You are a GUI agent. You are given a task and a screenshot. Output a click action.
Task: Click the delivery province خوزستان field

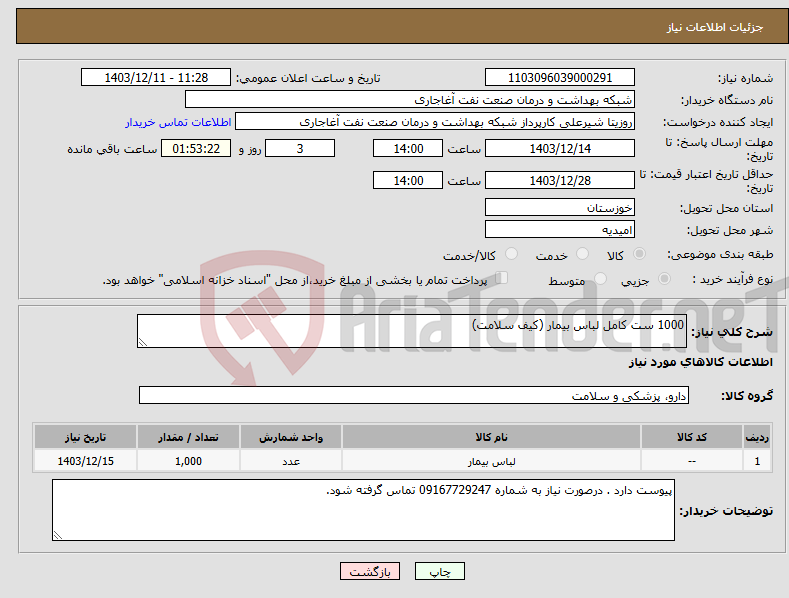click(x=560, y=207)
